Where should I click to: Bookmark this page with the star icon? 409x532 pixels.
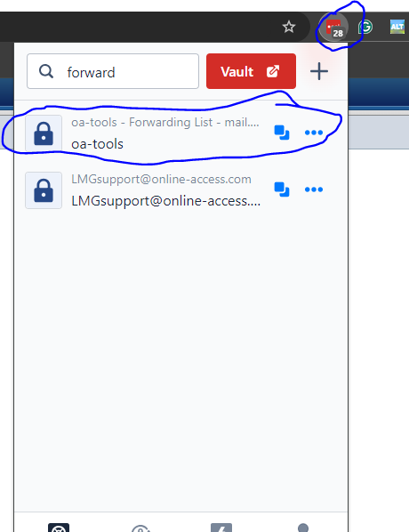pyautogui.click(x=289, y=27)
